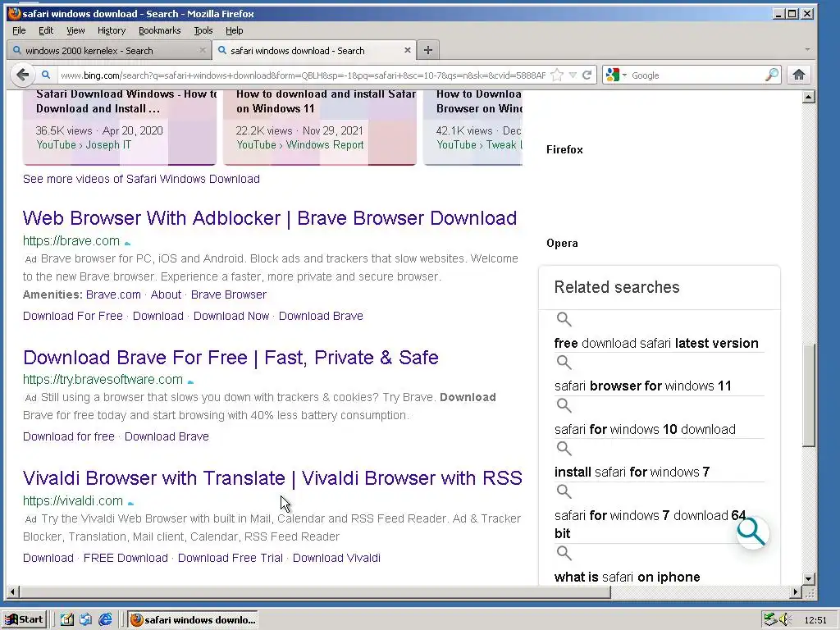840x630 pixels.
Task: Expand the list all tabs arrow
Action: (x=807, y=50)
